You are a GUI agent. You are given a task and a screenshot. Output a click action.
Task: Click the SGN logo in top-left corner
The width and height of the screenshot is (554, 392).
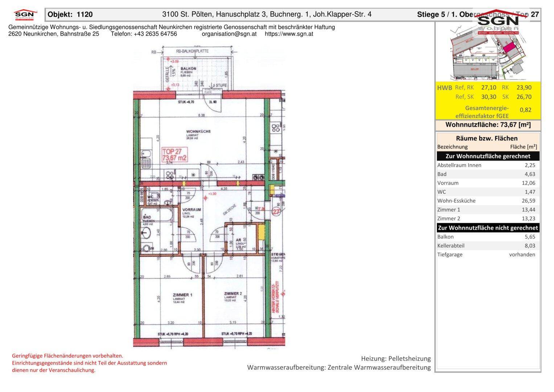coord(25,15)
